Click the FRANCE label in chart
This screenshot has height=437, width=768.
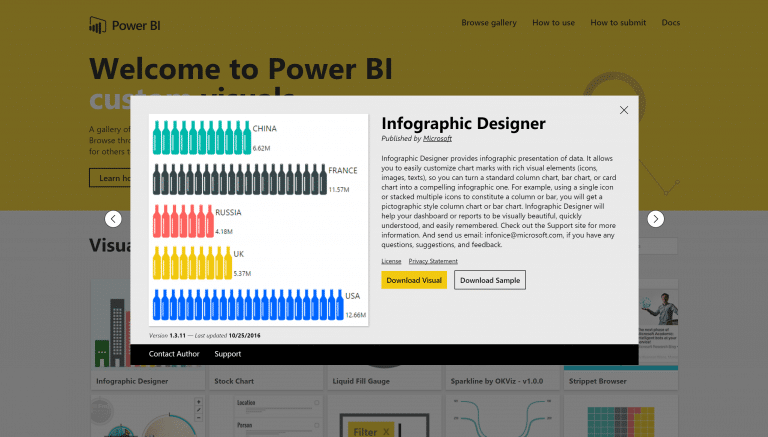click(x=343, y=170)
